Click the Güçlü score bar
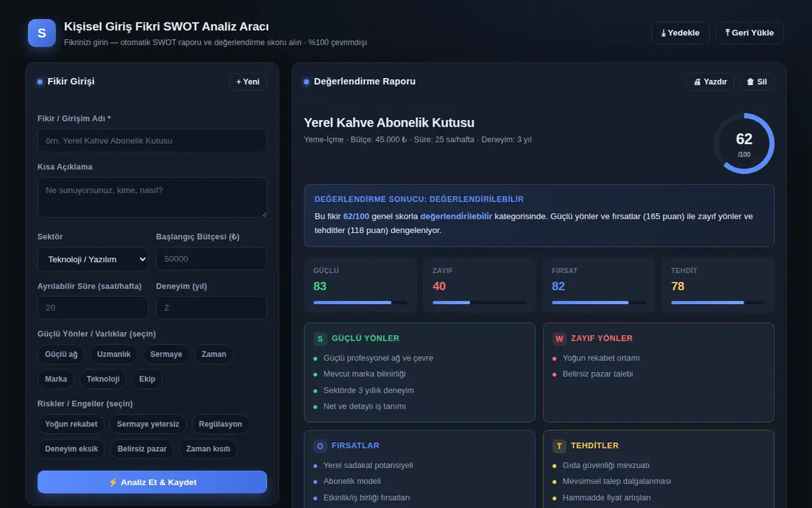Viewport: 812px width, 508px height. (360, 302)
